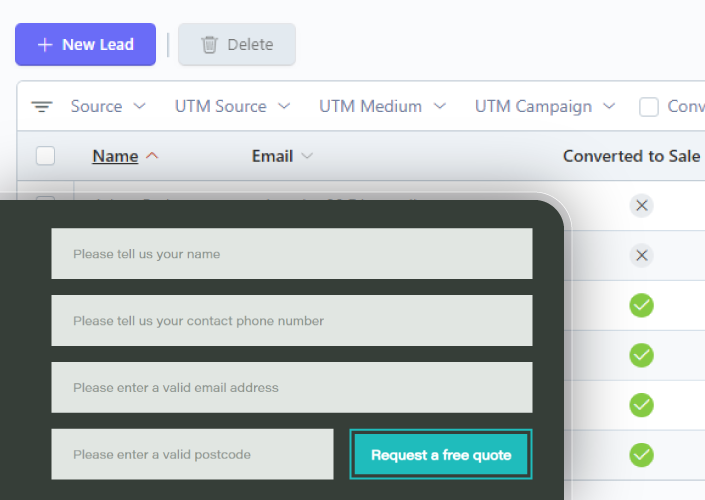Screen dimensions: 705x500
Task: Click the second gray X converted status icon
Action: (642, 255)
